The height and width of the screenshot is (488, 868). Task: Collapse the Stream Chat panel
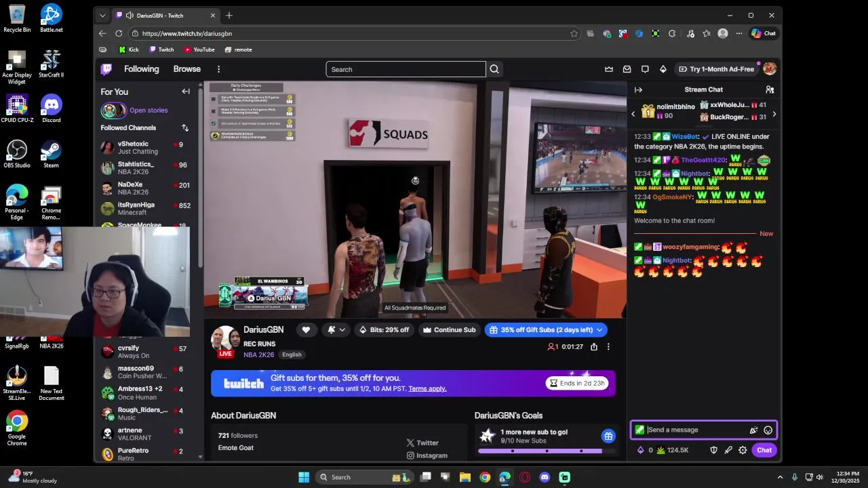pyautogui.click(x=638, y=89)
